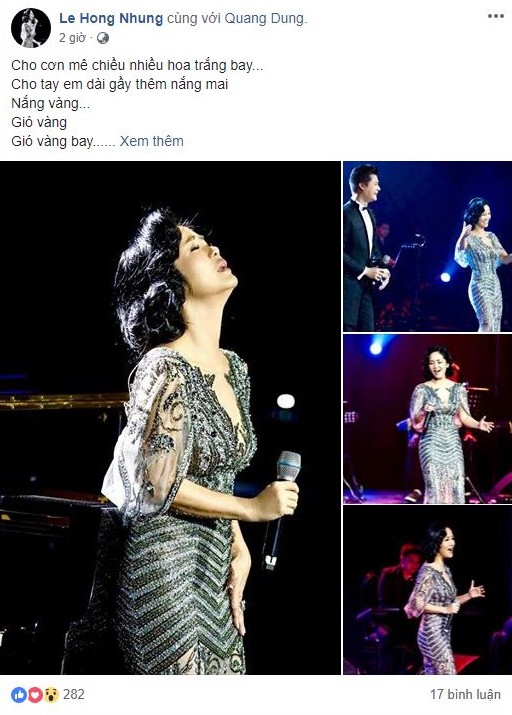Expand post text with Xem thêm
This screenshot has width=512, height=715.
point(151,141)
